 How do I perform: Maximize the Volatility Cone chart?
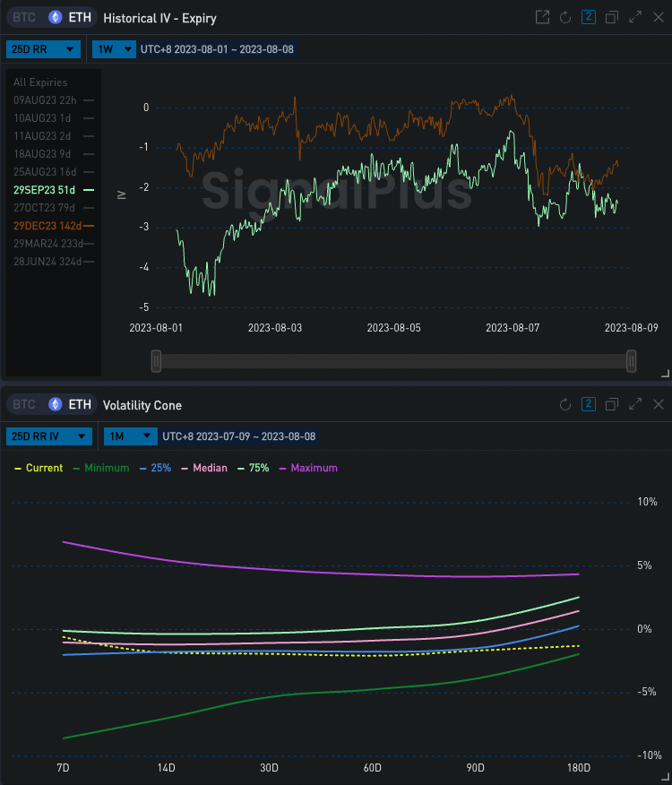pyautogui.click(x=635, y=404)
